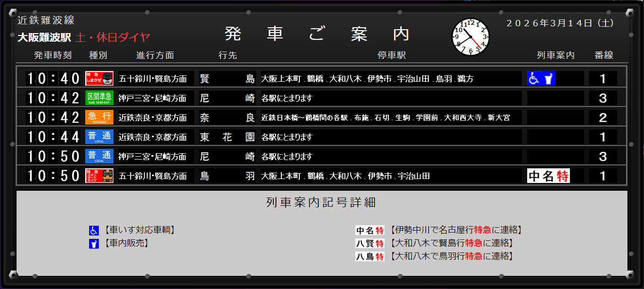Click the green 区間準急 train type badge
This screenshot has width=644, height=289.
[99, 98]
